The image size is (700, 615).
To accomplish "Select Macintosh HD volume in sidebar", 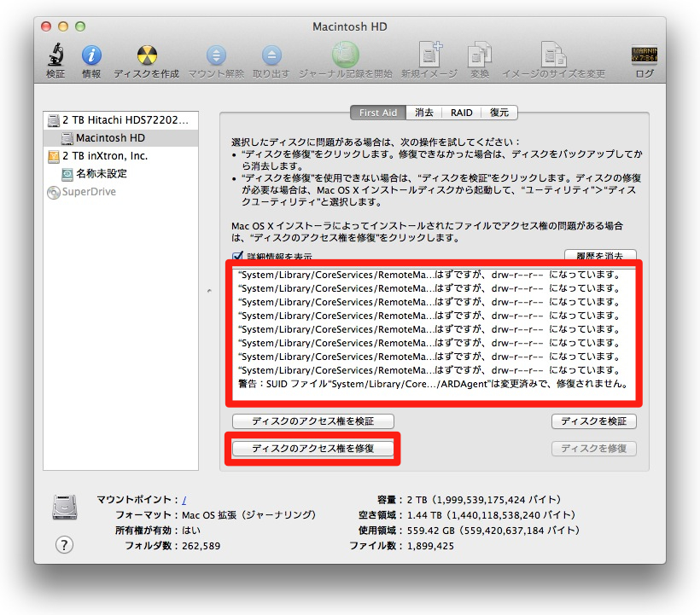I will [110, 137].
